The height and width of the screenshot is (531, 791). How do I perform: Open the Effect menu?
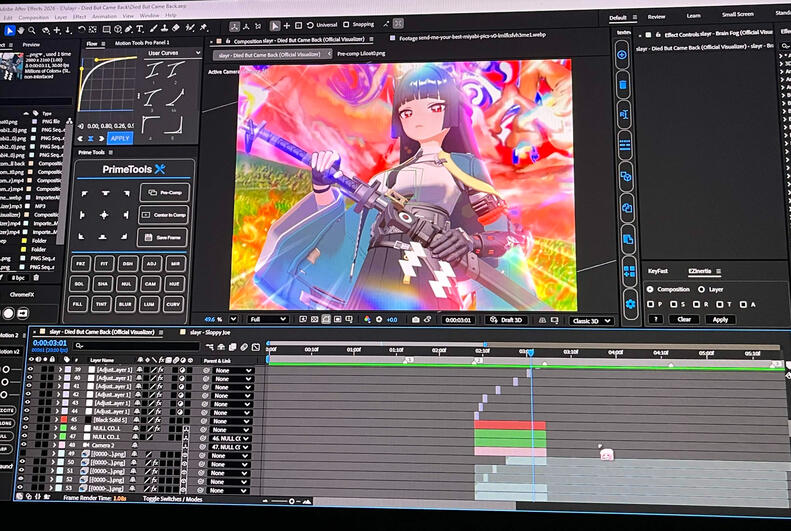click(79, 17)
